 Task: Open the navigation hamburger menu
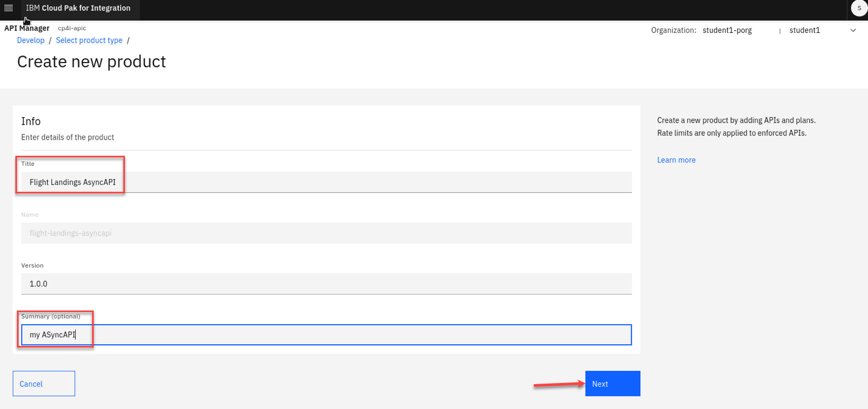coord(8,8)
